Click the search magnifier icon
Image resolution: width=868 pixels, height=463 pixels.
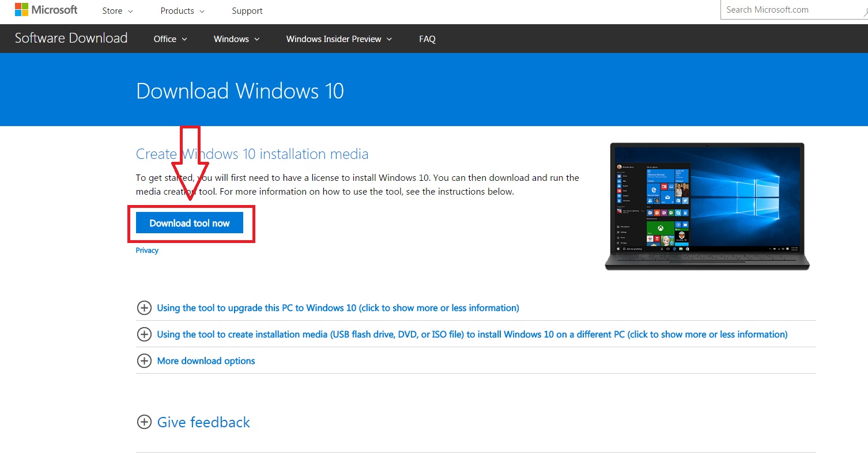865,9
